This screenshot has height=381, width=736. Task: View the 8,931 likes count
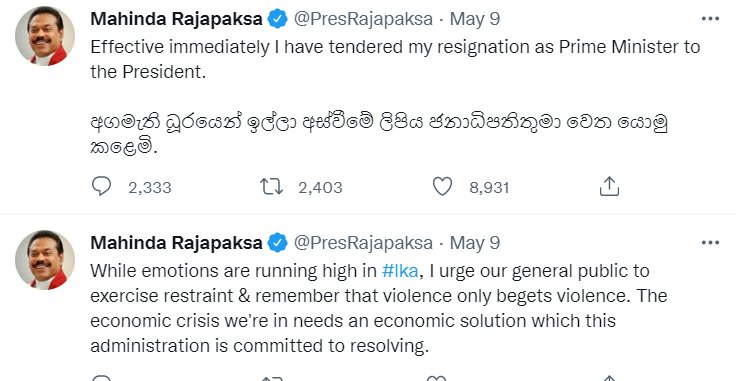(x=489, y=188)
